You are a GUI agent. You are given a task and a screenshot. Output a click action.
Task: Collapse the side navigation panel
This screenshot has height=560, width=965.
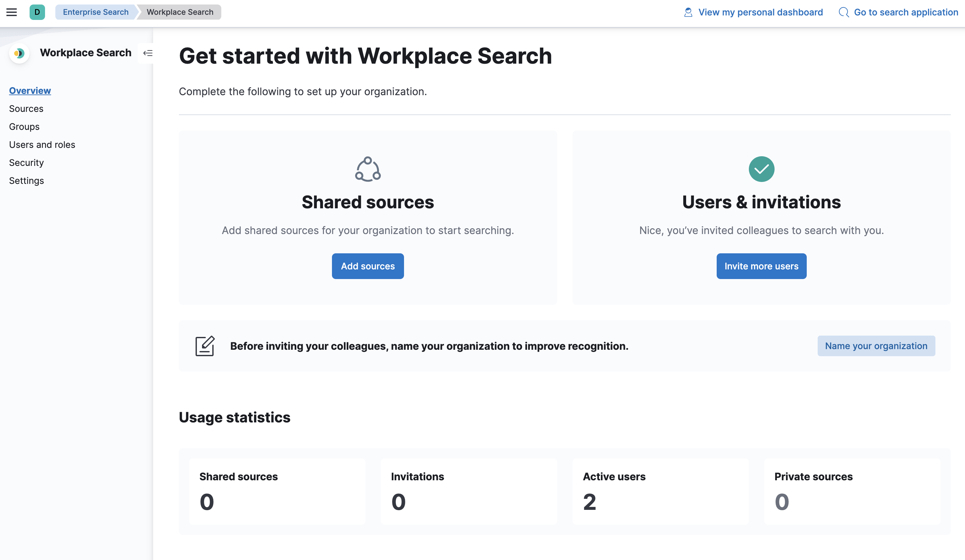point(148,53)
